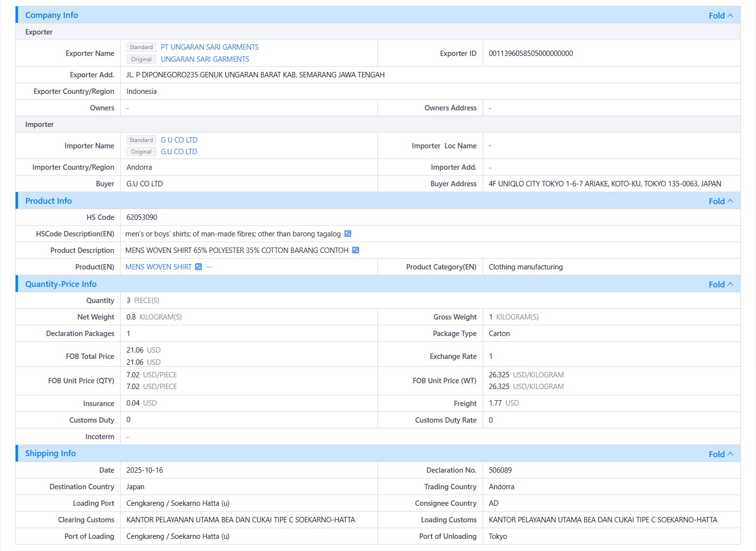Fold the Product Info section
The image size is (756, 551).
pos(720,201)
